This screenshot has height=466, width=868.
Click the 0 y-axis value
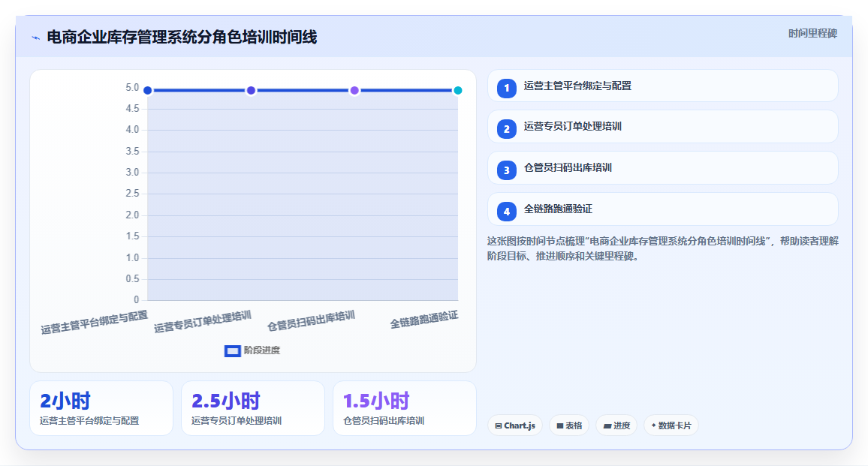pos(136,300)
